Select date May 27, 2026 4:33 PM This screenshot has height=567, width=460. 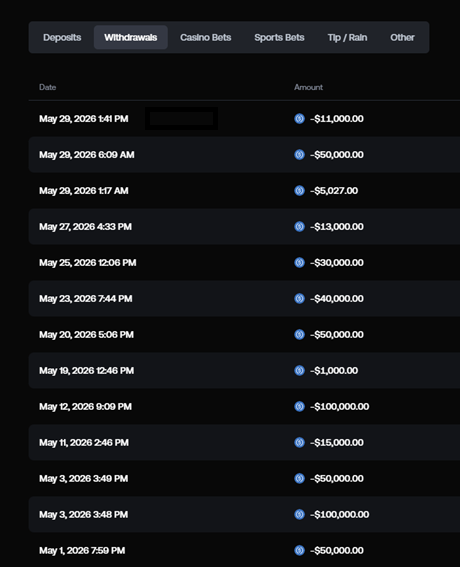[85, 227]
